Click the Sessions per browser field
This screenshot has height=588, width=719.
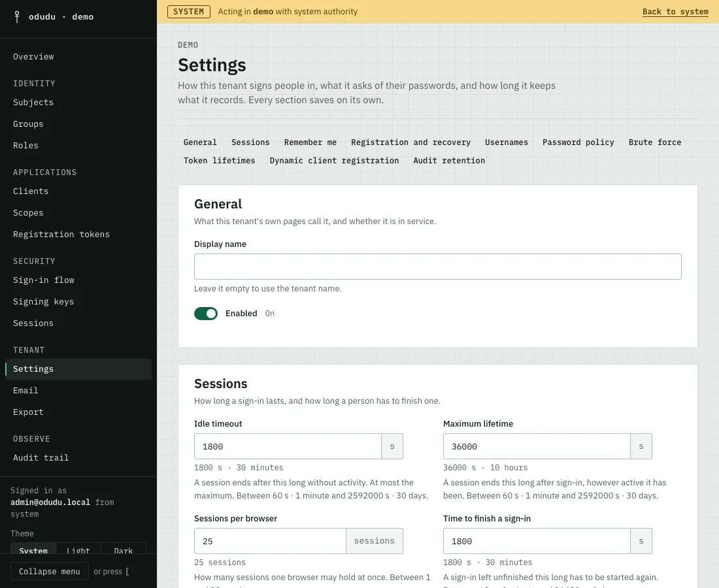click(270, 541)
